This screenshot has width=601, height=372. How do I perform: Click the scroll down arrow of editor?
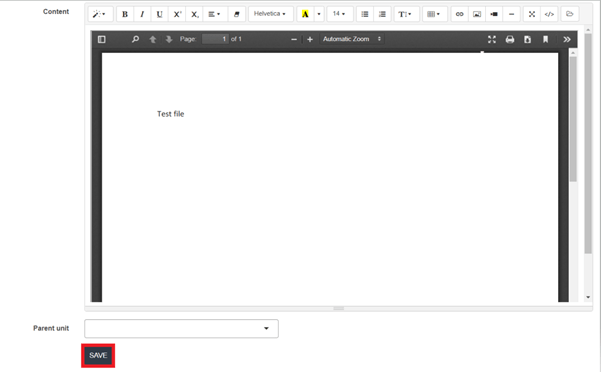(588, 297)
